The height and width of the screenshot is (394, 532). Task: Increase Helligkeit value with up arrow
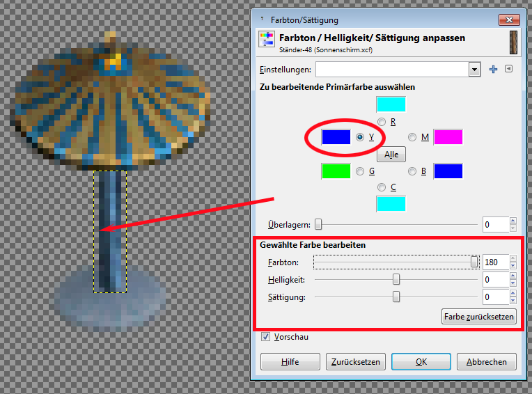point(513,276)
